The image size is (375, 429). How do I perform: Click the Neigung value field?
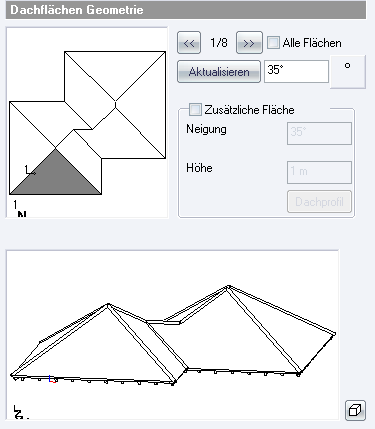pos(319,133)
